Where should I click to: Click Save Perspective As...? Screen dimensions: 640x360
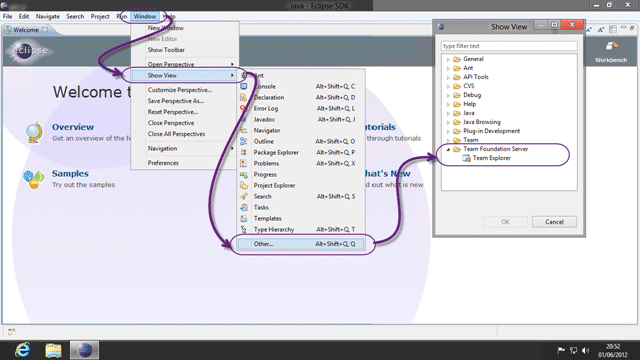click(x=176, y=101)
